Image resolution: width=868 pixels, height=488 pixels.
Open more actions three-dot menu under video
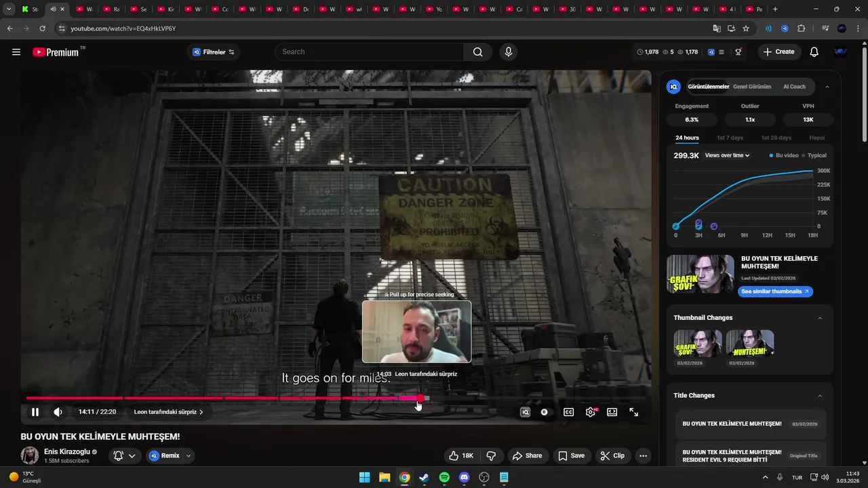pyautogui.click(x=643, y=455)
